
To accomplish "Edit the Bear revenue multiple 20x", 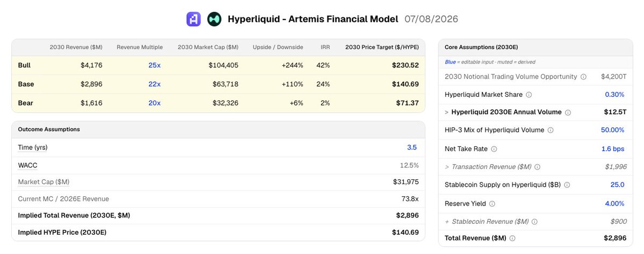I will coord(155,103).
